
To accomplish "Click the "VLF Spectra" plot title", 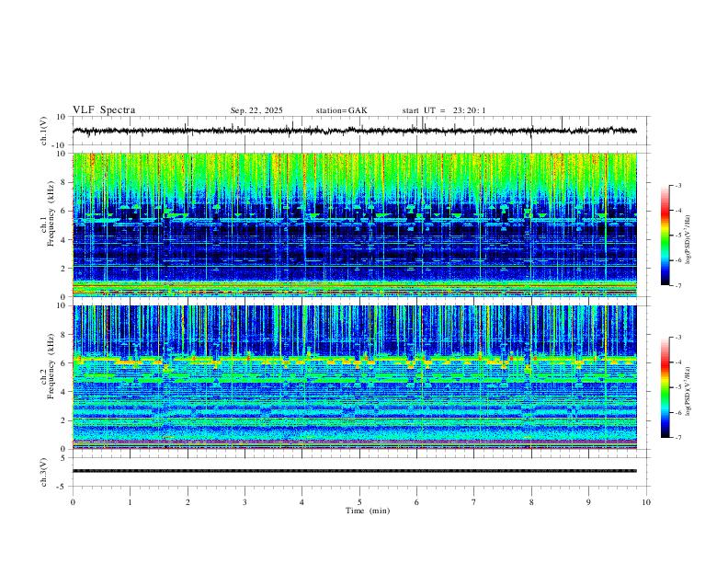I will (104, 110).
